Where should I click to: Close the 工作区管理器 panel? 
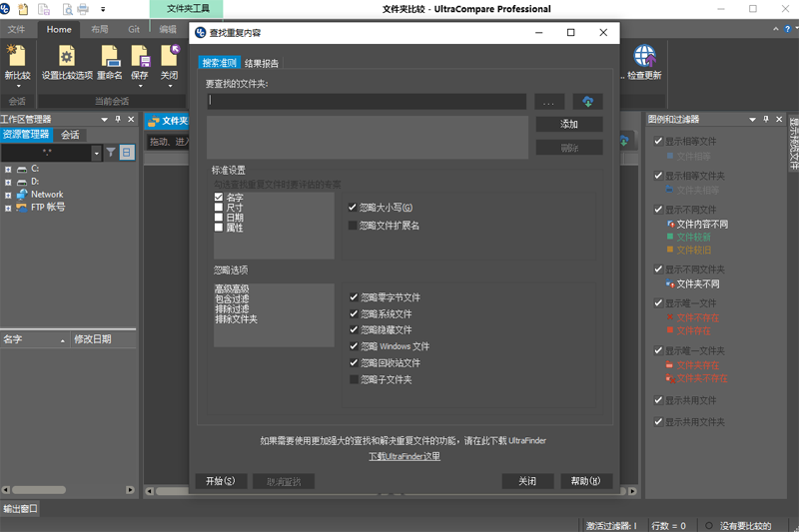coord(131,119)
